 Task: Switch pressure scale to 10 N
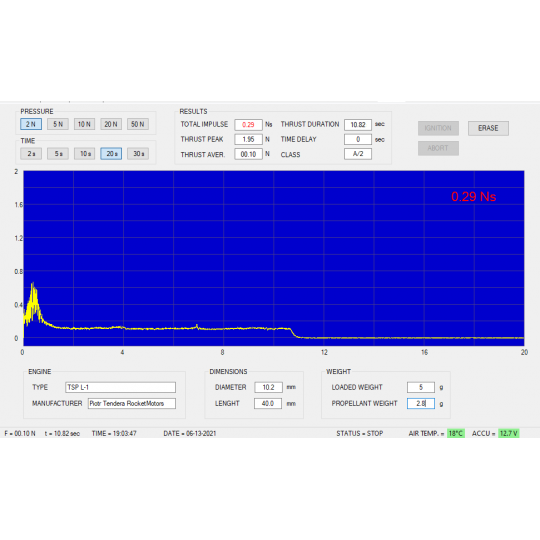click(x=84, y=124)
